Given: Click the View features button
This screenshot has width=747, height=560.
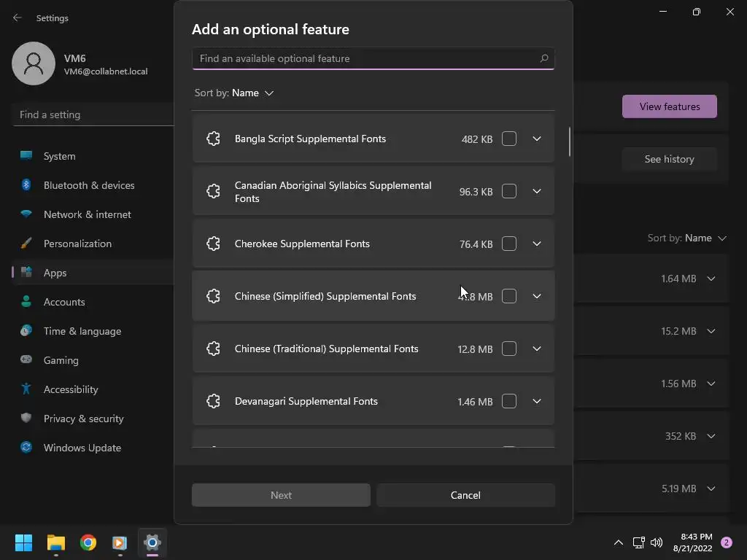Looking at the screenshot, I should [669, 106].
